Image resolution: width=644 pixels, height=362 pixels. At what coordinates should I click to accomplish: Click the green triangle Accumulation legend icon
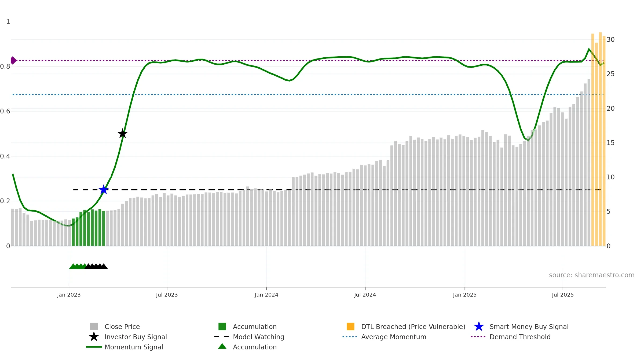tap(222, 346)
